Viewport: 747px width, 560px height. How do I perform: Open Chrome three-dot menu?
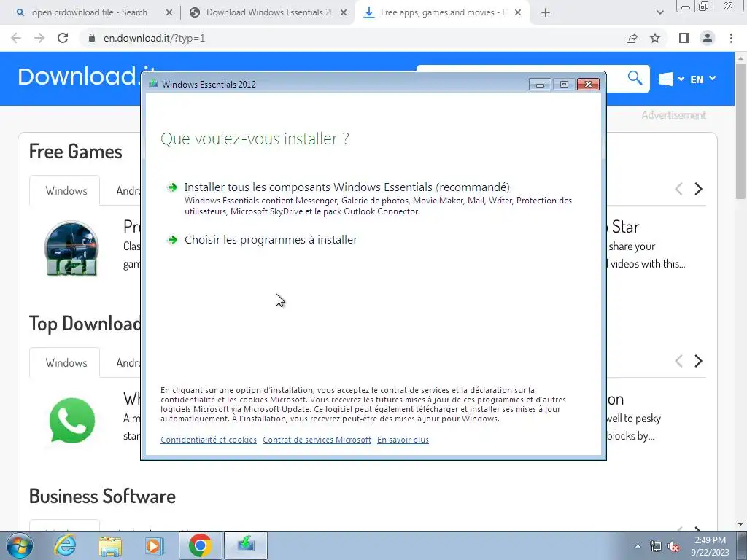click(x=731, y=38)
